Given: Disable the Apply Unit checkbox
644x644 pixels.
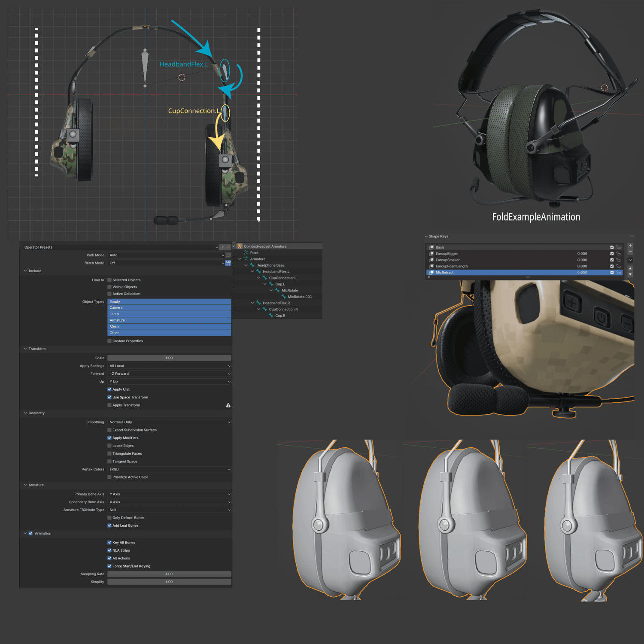Looking at the screenshot, I should click(x=109, y=389).
